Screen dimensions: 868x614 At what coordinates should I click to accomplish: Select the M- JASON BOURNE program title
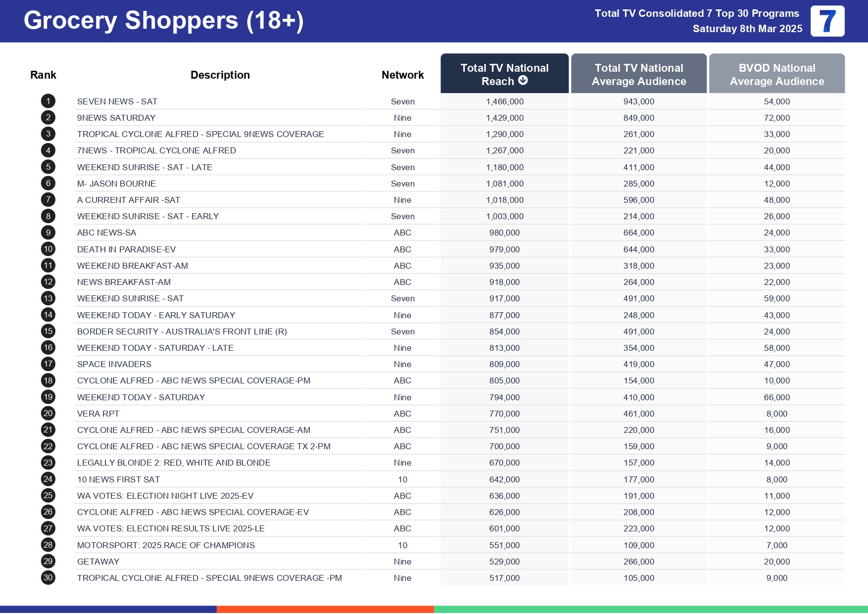(x=116, y=184)
